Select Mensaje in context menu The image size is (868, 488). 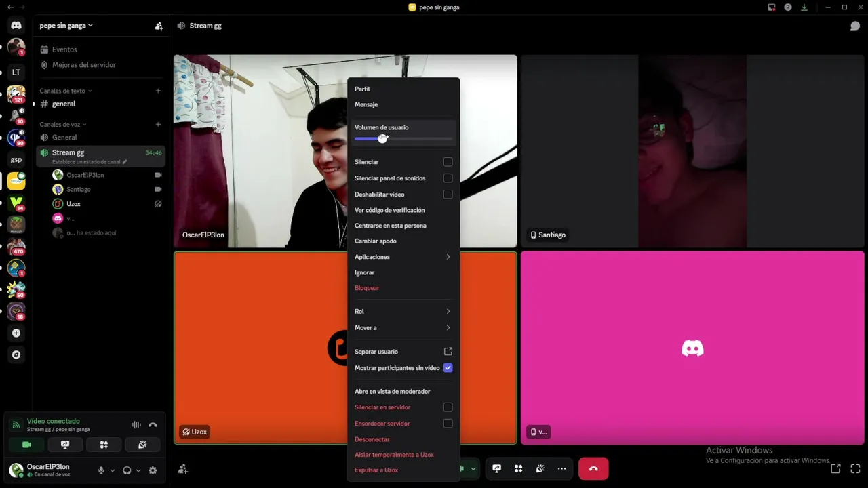(403, 105)
